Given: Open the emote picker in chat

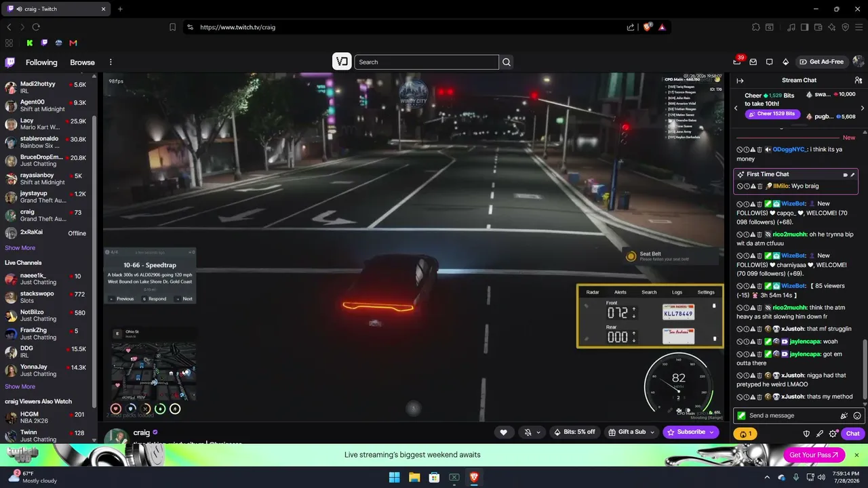Looking at the screenshot, I should (857, 415).
